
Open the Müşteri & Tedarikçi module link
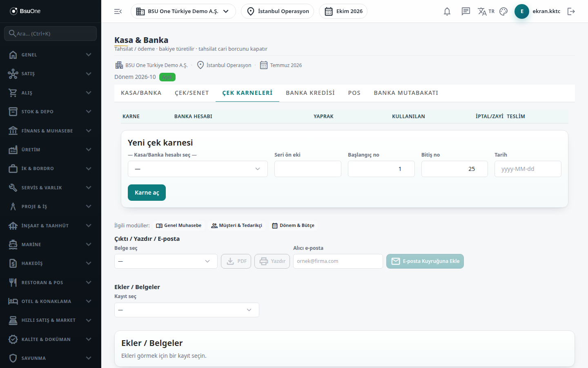tap(237, 226)
